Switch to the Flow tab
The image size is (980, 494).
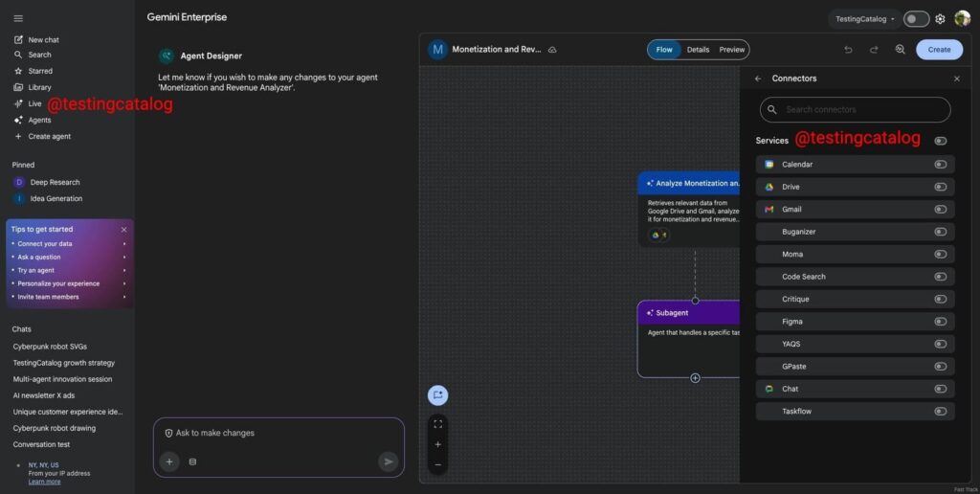(x=664, y=50)
